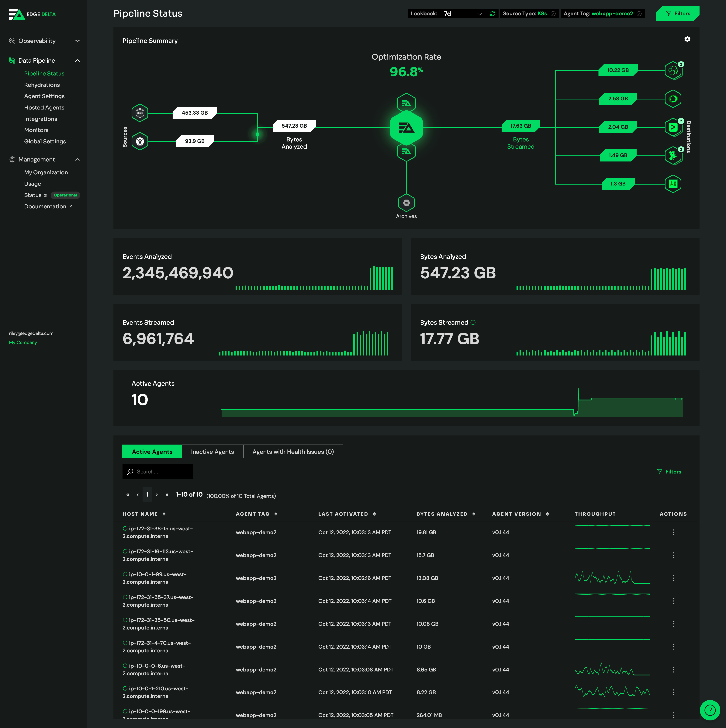The height and width of the screenshot is (728, 726).
Task: Click the Archives hexagon node
Action: (406, 203)
